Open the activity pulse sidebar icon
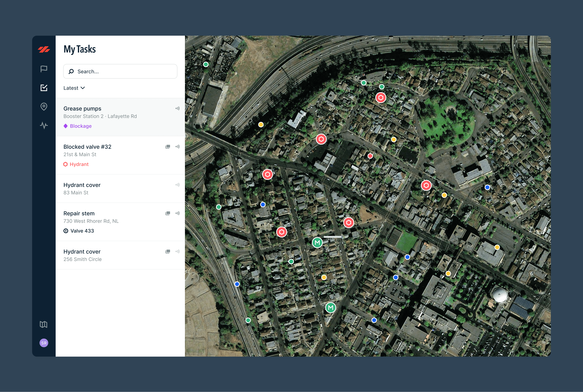Screen dimensions: 583x392 coord(44,125)
